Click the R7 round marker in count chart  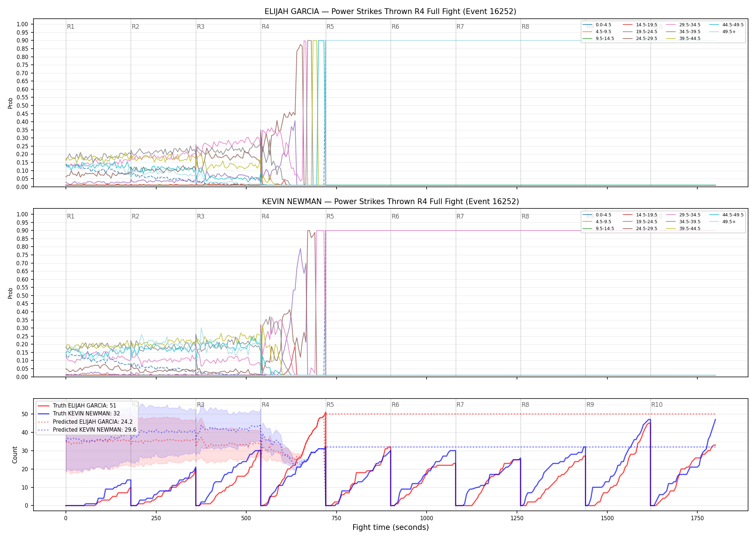[x=460, y=405]
